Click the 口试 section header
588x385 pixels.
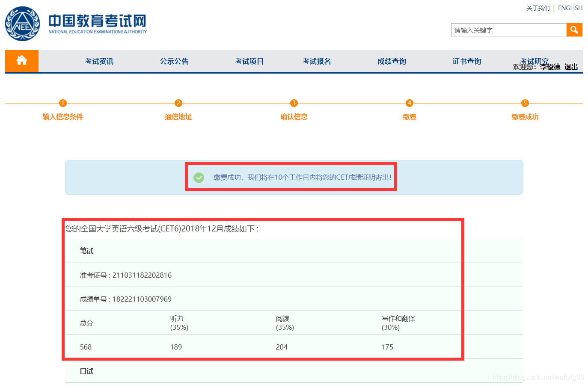pos(86,371)
